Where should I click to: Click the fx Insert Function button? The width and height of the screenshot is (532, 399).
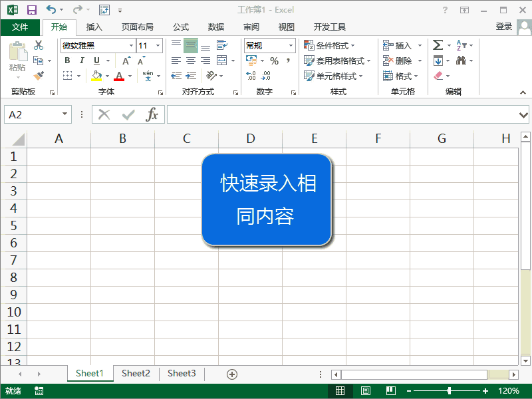151,114
